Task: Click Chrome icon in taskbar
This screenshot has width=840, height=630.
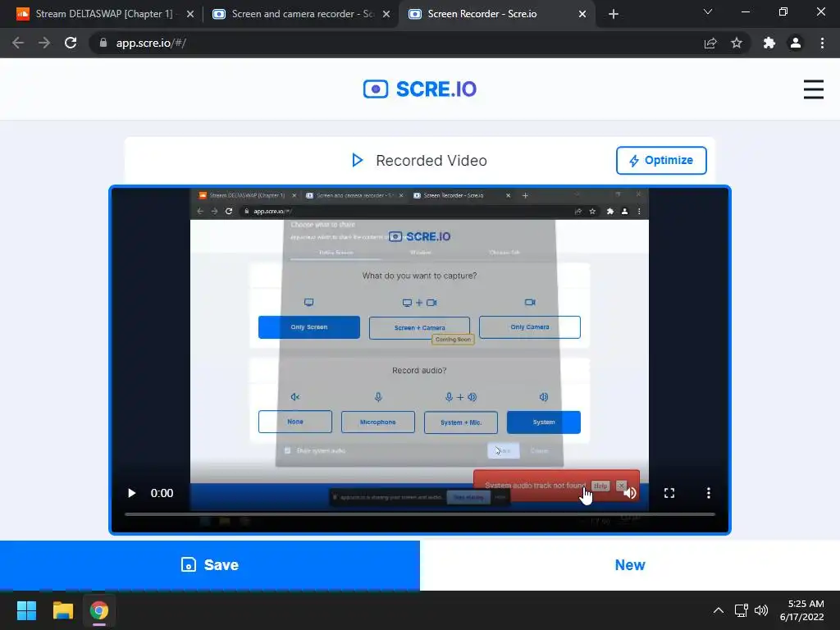Action: 99,610
